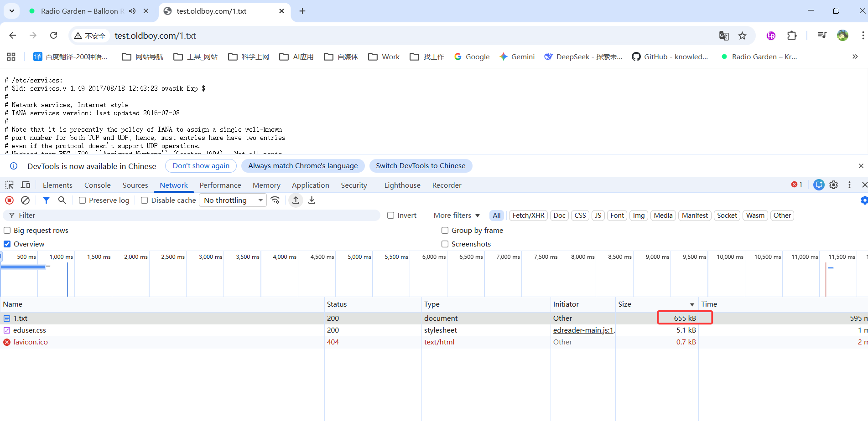Enable Disable cache checkbox
The height and width of the screenshot is (421, 868).
(x=145, y=200)
